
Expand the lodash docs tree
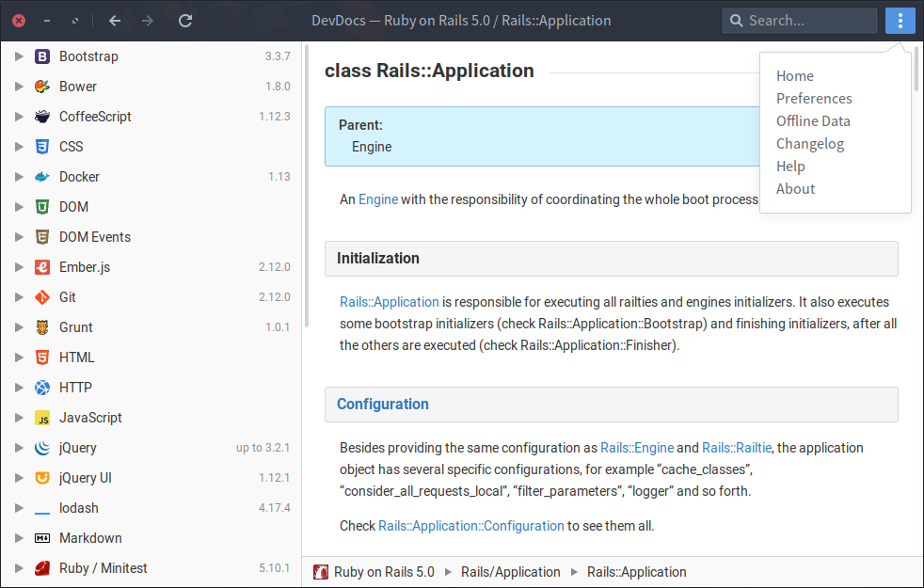(19, 508)
